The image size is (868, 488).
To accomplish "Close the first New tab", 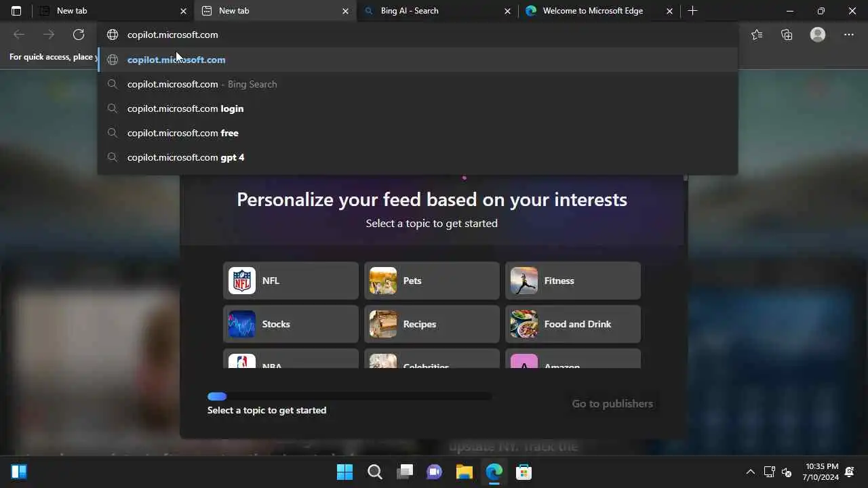I will [183, 11].
